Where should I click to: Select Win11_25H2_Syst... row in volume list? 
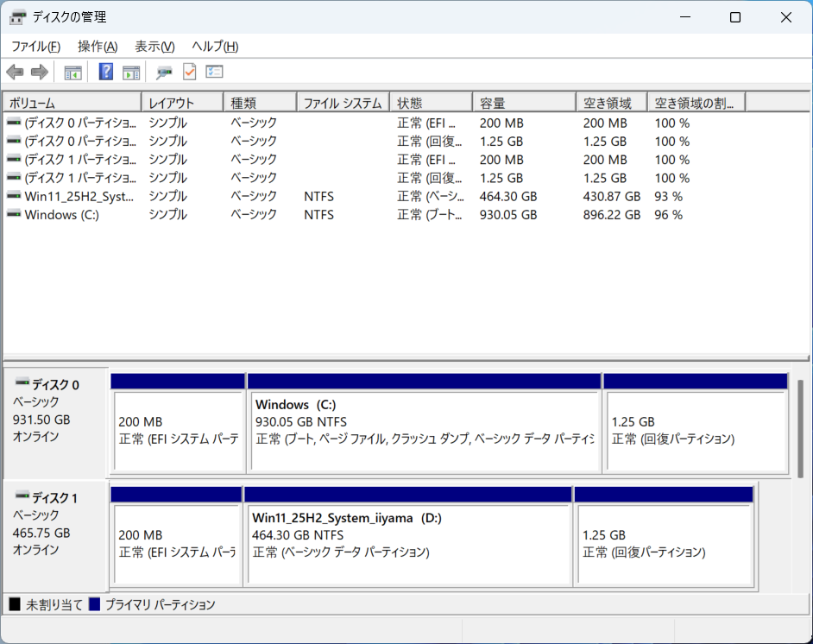tap(79, 197)
